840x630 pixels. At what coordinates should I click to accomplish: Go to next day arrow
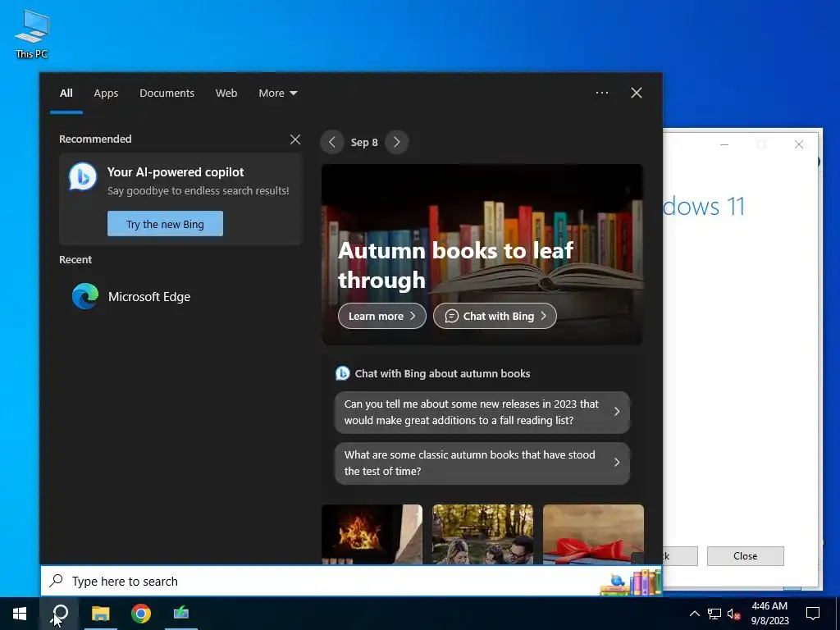pyautogui.click(x=396, y=142)
